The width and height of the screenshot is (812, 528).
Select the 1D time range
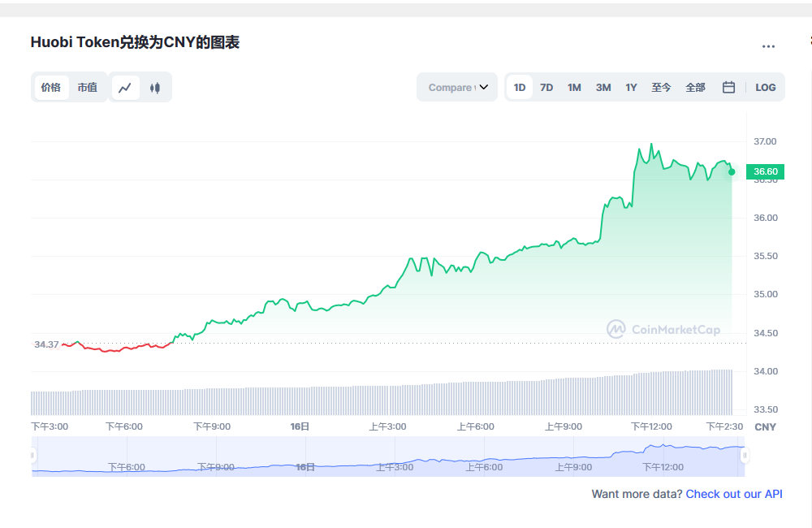point(520,87)
